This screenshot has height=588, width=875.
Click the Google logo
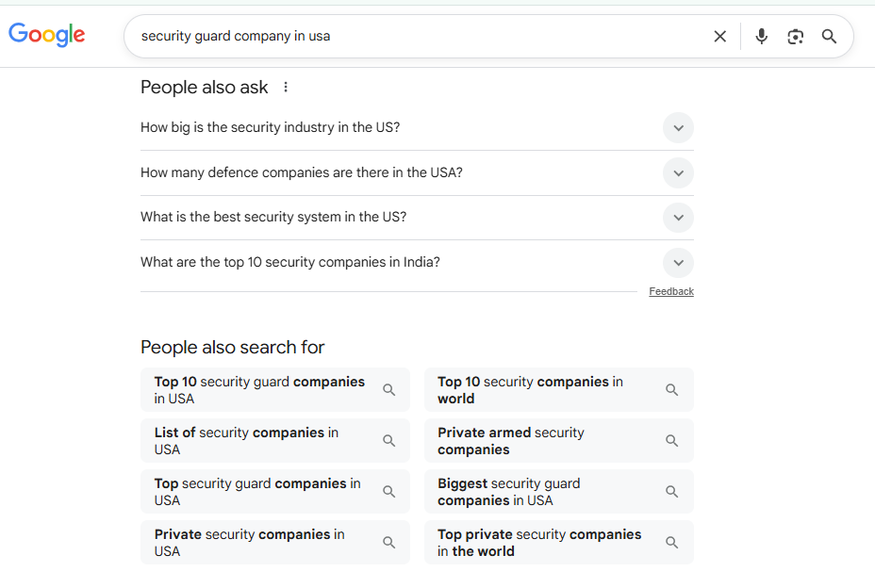[47, 35]
